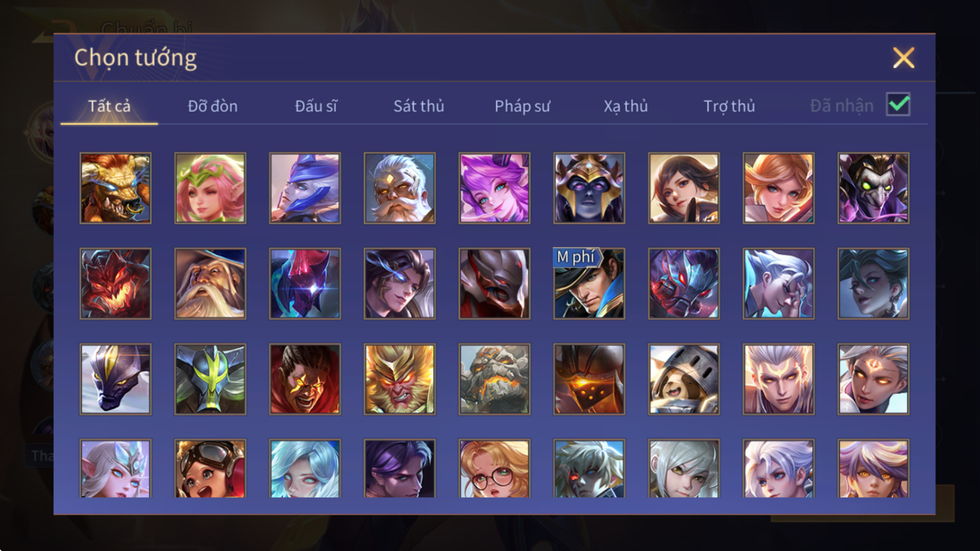Select the golden bull warrior hero portrait
The height and width of the screenshot is (551, 980).
(115, 188)
